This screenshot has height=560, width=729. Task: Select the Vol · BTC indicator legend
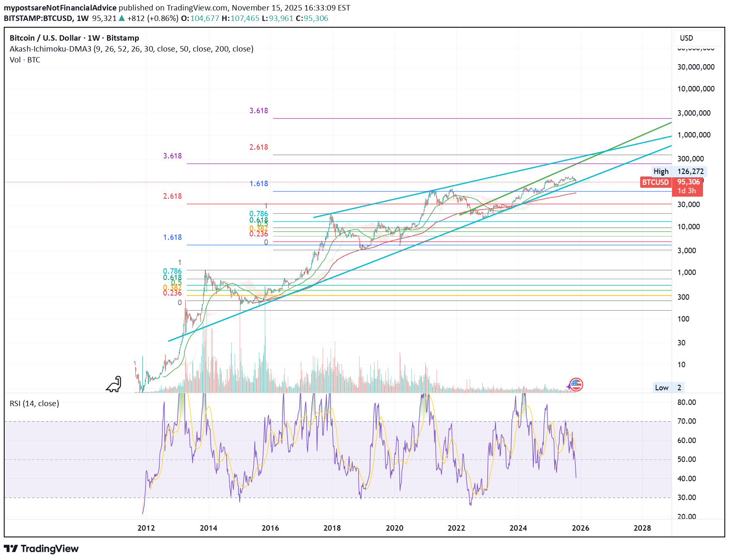click(x=25, y=60)
